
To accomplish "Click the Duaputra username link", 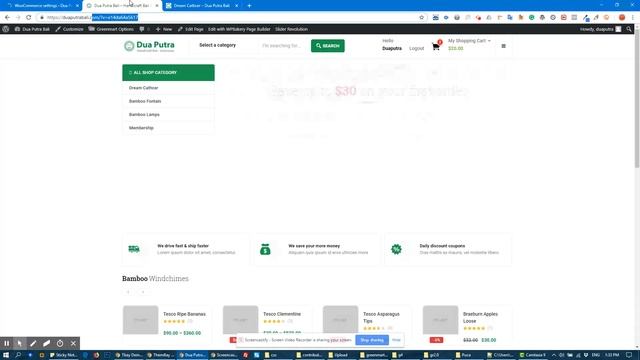I will (392, 49).
